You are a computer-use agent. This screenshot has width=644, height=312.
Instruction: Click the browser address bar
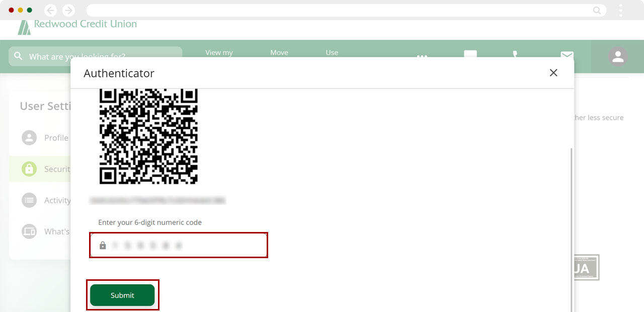pyautogui.click(x=346, y=10)
